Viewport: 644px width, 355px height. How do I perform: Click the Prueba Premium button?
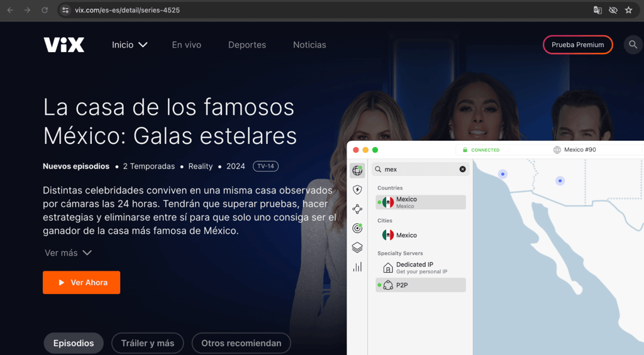577,45
